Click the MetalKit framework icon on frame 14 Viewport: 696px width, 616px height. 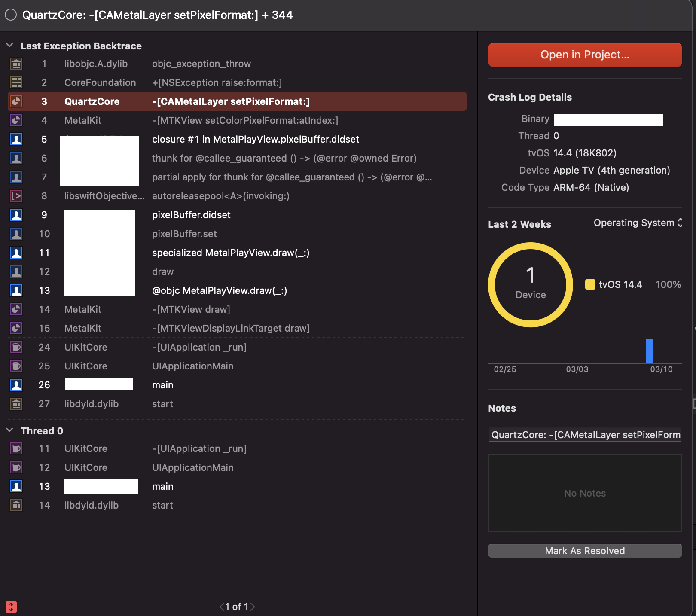(16, 309)
